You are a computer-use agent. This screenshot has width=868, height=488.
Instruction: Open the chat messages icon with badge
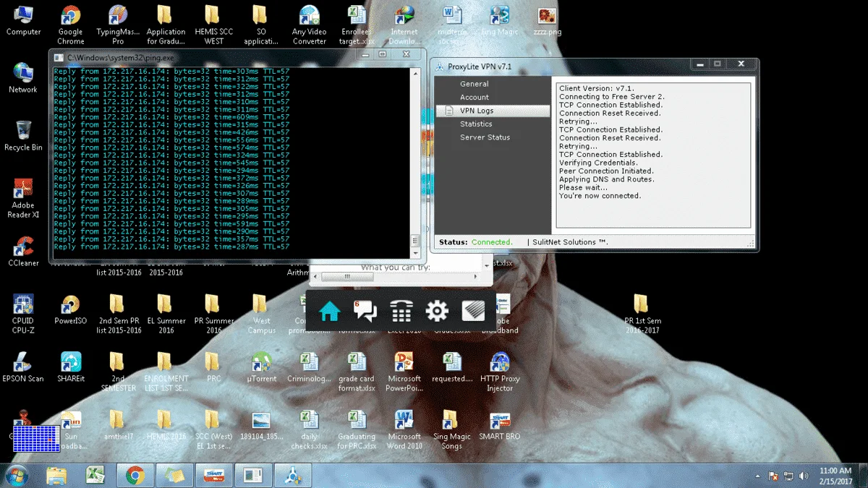coord(365,311)
